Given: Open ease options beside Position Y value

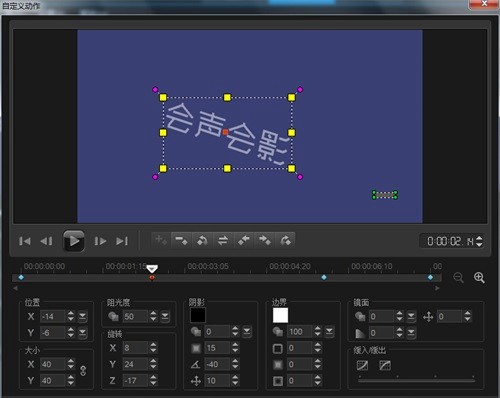Looking at the screenshot, I should pos(82,332).
